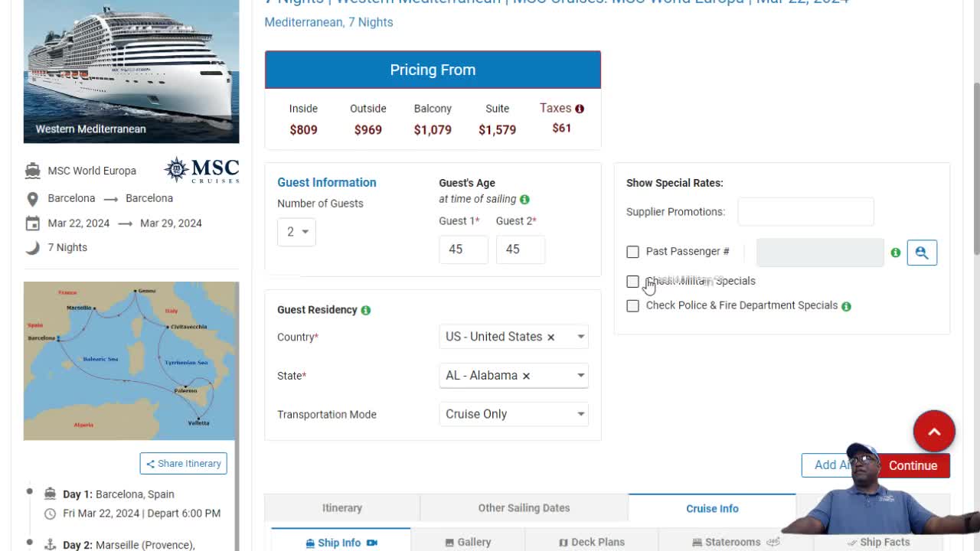Image resolution: width=980 pixels, height=551 pixels.
Task: Click the Taxes info icon
Action: pyautogui.click(x=580, y=109)
